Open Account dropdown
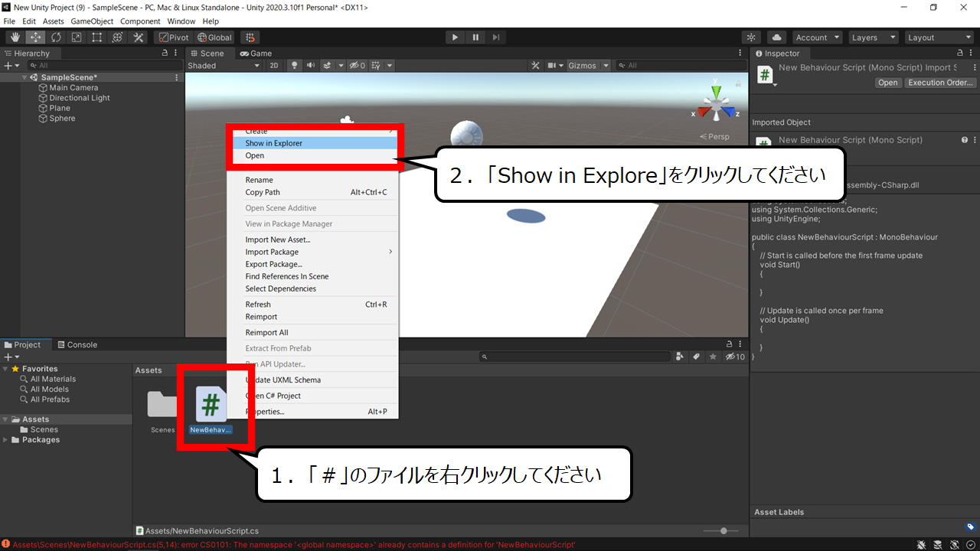 point(817,37)
